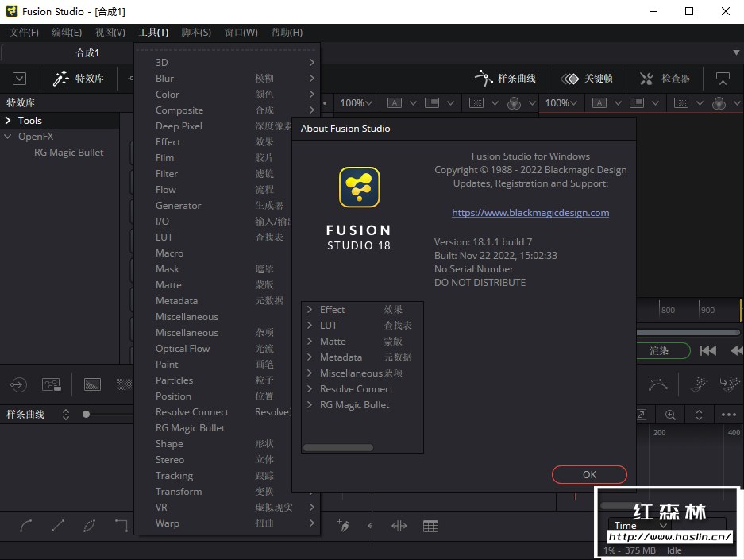Open the left viewer 100% zoom dropdown
Image resolution: width=744 pixels, height=560 pixels.
tap(356, 103)
